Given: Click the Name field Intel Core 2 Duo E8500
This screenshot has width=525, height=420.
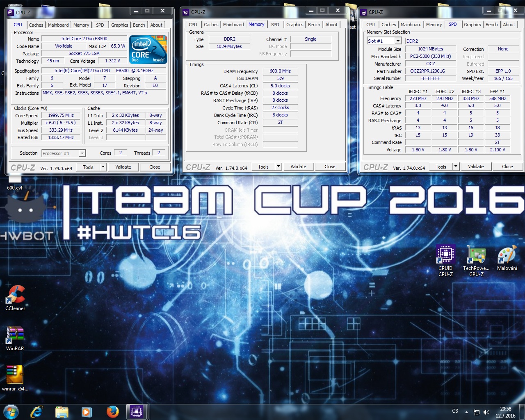Looking at the screenshot, I should point(84,39).
